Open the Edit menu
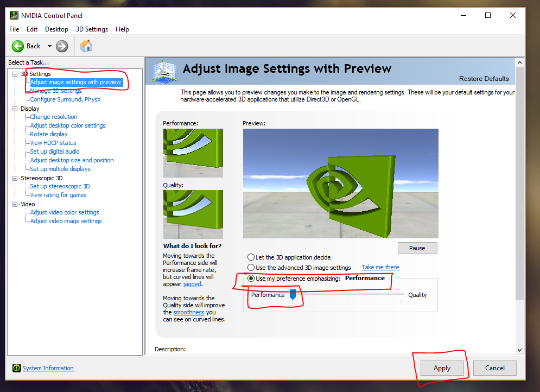Viewport: 540px width, 392px height. click(x=32, y=29)
